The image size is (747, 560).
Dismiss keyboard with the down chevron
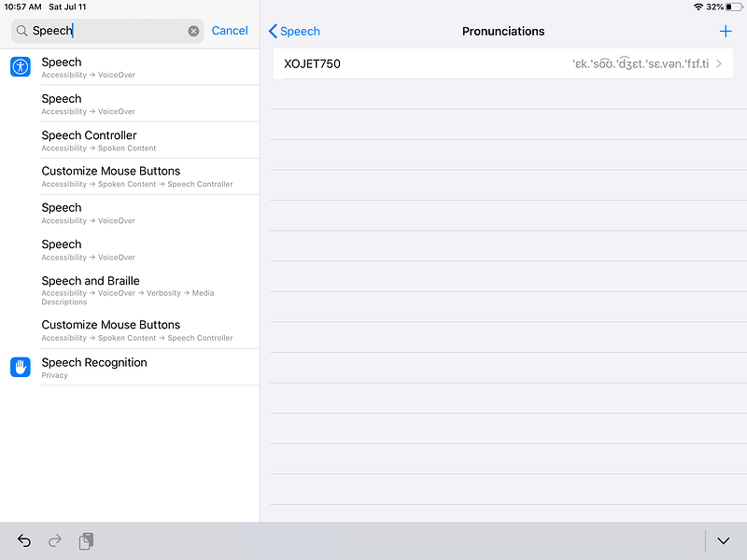click(723, 540)
